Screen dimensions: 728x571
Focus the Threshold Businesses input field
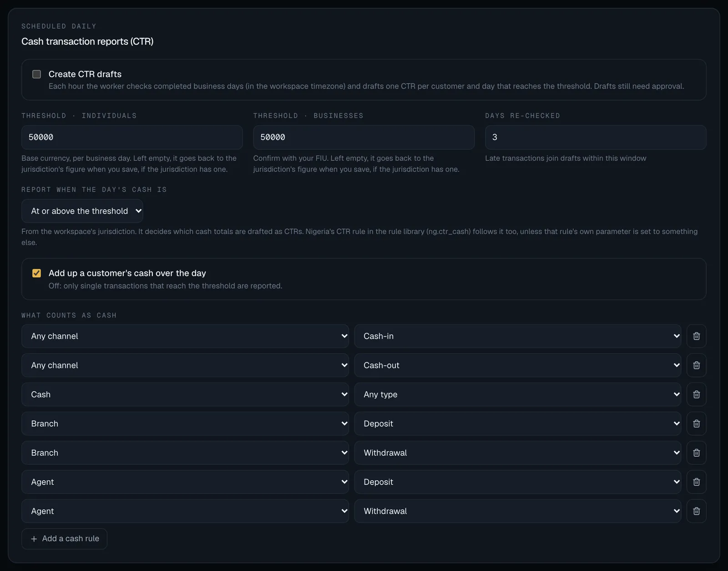coord(364,137)
